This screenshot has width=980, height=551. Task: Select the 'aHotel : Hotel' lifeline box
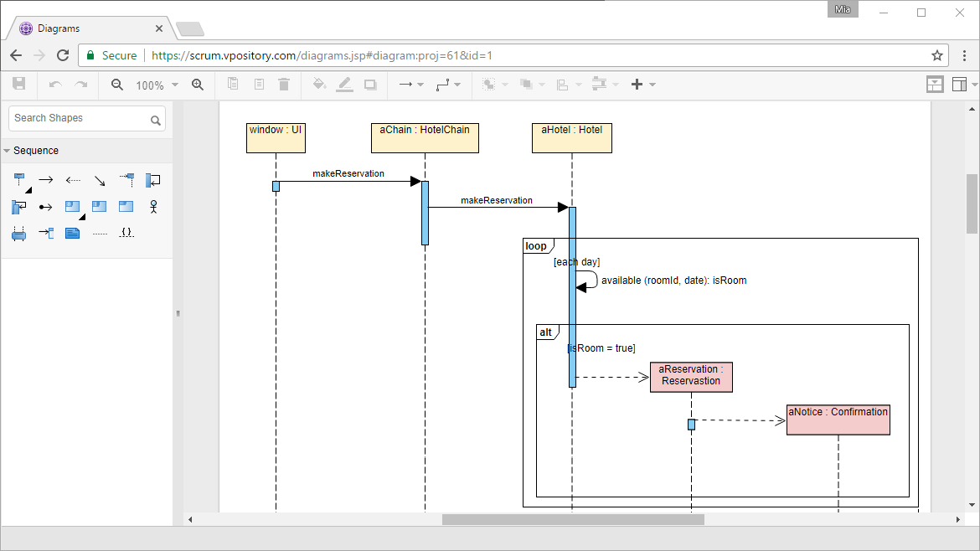[572, 138]
